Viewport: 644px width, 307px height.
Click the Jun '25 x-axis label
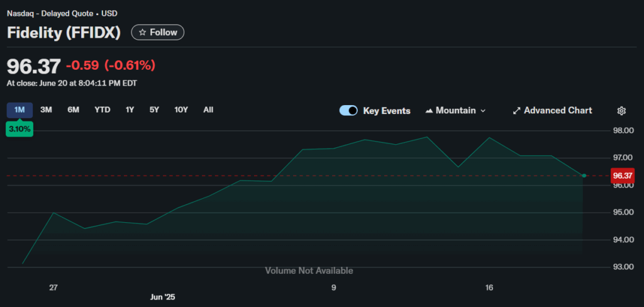pos(162,297)
